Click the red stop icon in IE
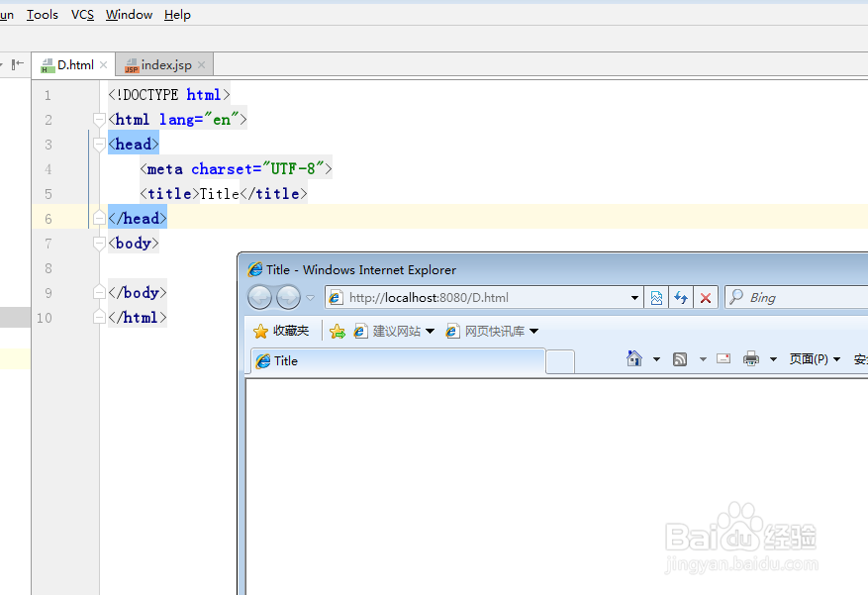 (706, 298)
